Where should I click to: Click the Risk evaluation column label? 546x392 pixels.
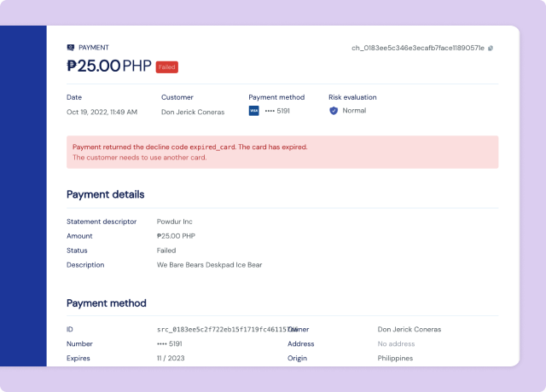[x=352, y=97]
